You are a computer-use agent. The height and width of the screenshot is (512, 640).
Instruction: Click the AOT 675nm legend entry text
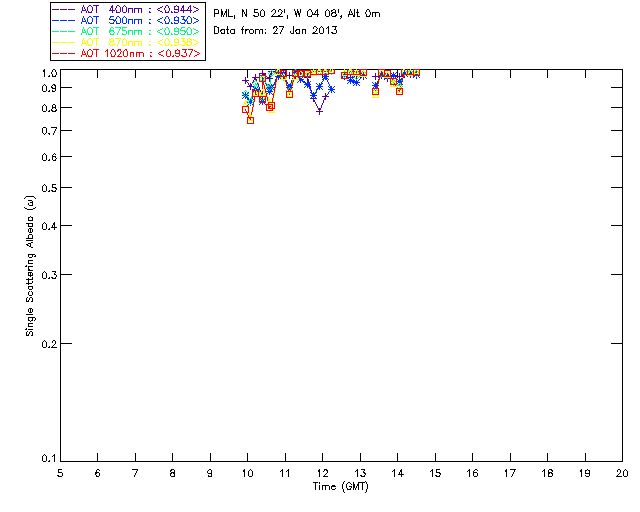click(140, 31)
